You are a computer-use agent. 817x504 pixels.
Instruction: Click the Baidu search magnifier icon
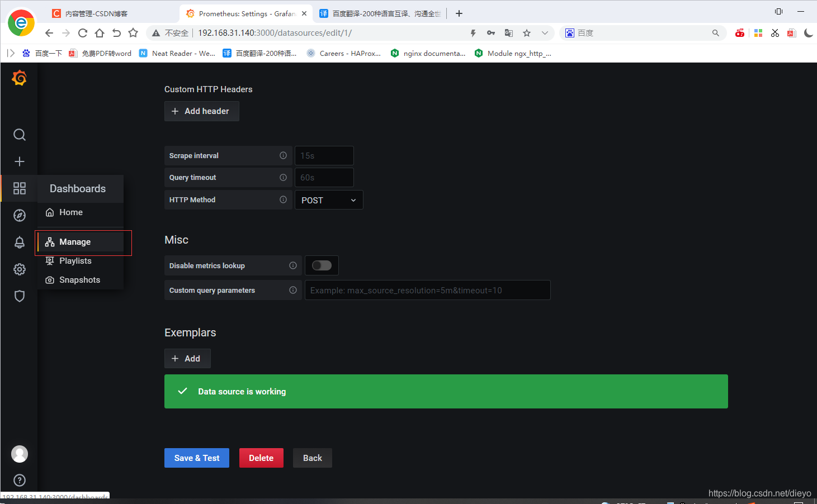[x=716, y=33]
